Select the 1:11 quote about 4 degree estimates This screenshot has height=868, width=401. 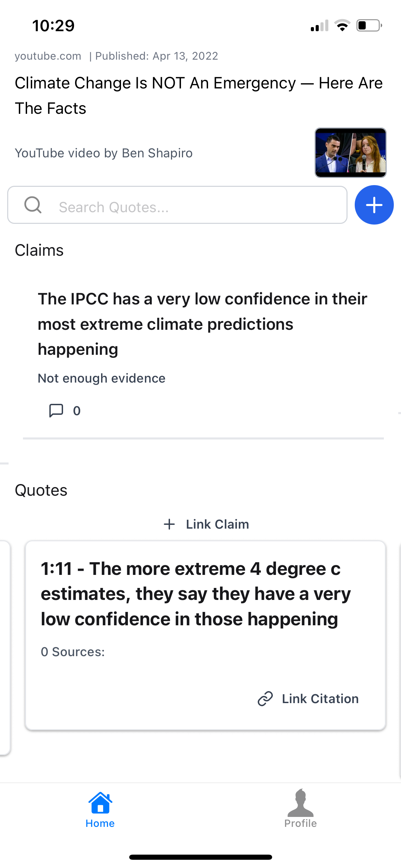pos(195,594)
